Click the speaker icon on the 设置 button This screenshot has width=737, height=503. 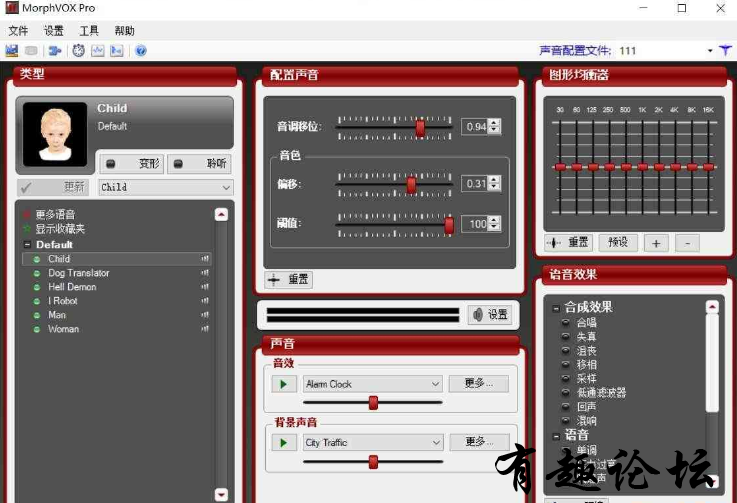pos(478,314)
